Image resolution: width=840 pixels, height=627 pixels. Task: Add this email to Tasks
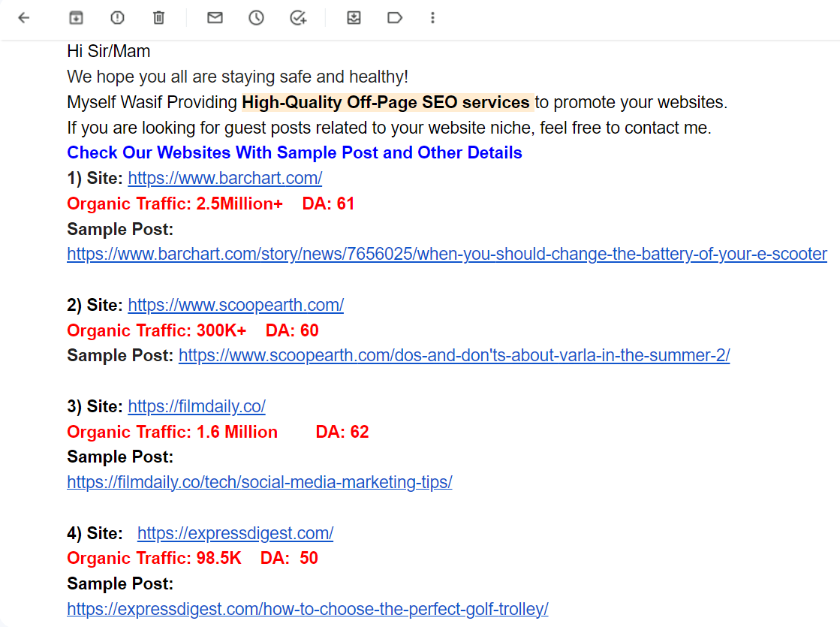[x=298, y=18]
